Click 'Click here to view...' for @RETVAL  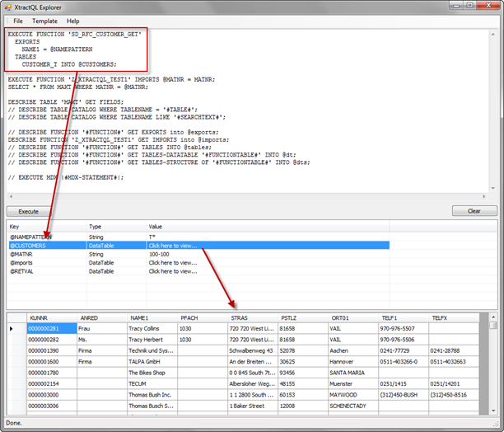click(172, 270)
